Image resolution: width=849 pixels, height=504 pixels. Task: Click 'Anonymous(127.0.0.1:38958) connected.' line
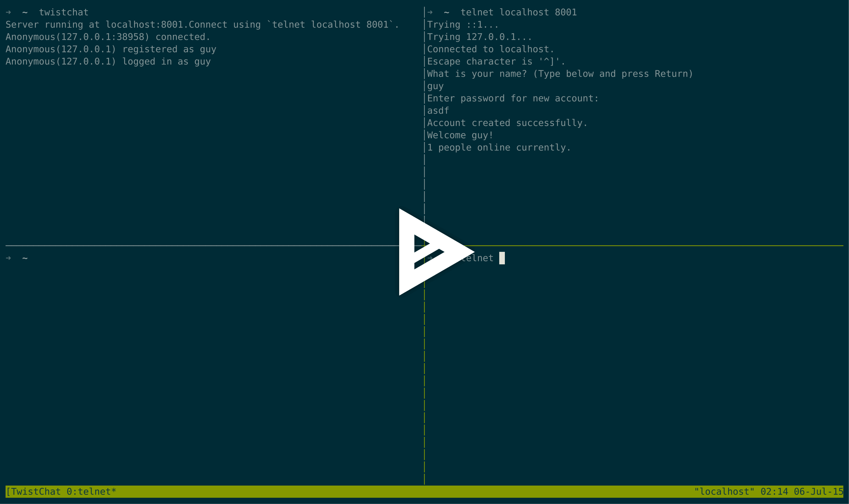tap(108, 37)
